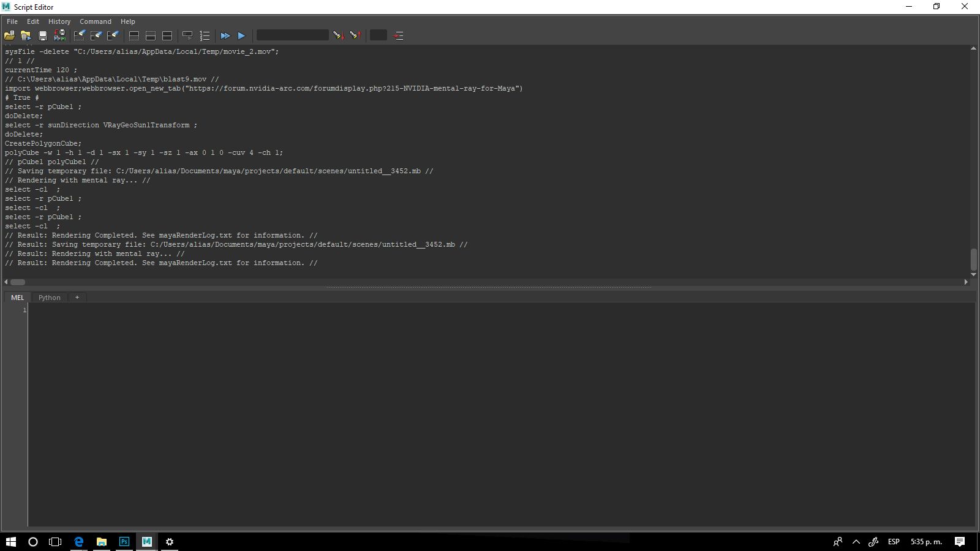
Task: Execute All double-arrow button
Action: 225,36
